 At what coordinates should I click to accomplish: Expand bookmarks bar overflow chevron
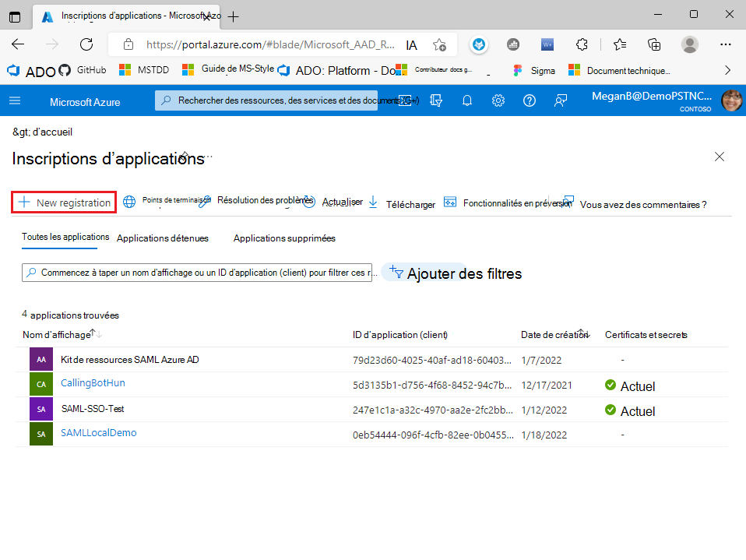tap(727, 70)
